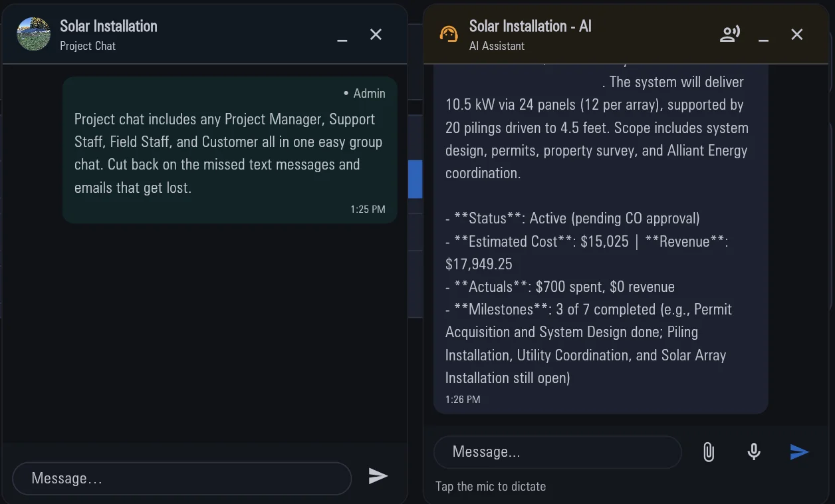Click the Status Active line in AI reply
The width and height of the screenshot is (835, 504).
tap(572, 219)
